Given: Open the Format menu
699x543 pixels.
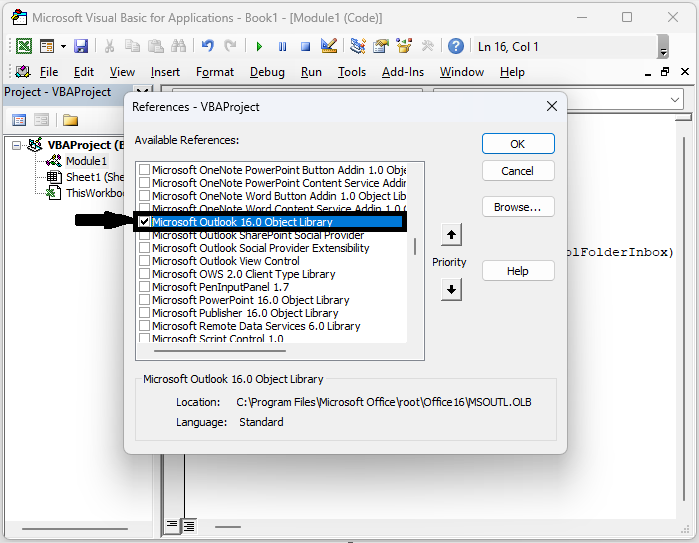Looking at the screenshot, I should (215, 72).
